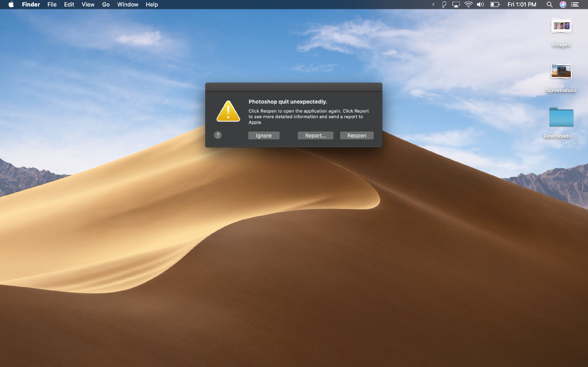This screenshot has width=588, height=367.
Task: Expand hidden menu bar items chevron
Action: click(x=433, y=5)
